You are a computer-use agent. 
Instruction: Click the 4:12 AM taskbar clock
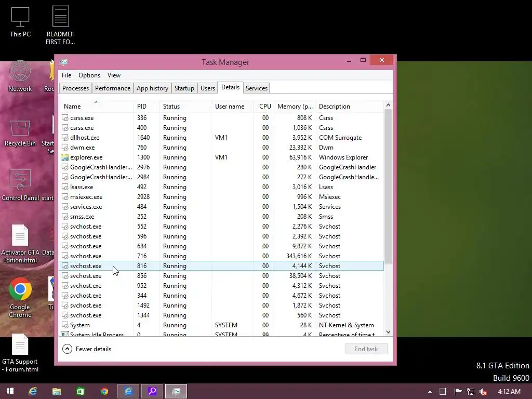[x=509, y=392]
